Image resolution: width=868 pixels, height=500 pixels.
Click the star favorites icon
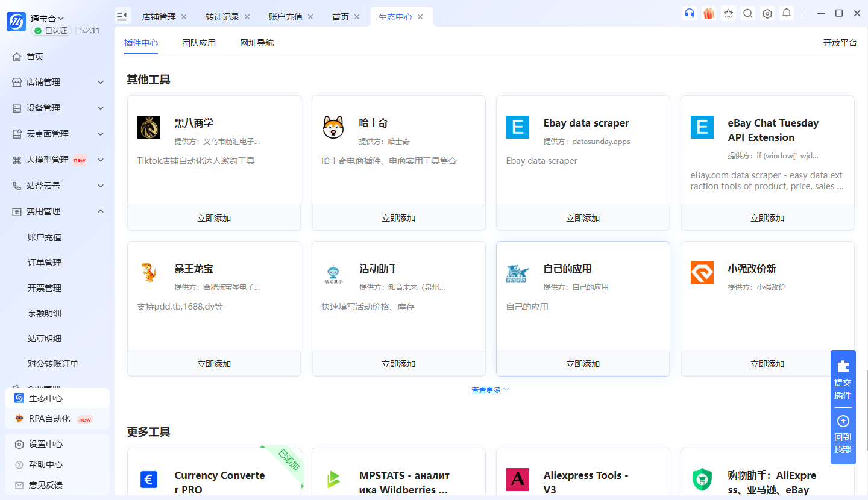click(x=728, y=13)
